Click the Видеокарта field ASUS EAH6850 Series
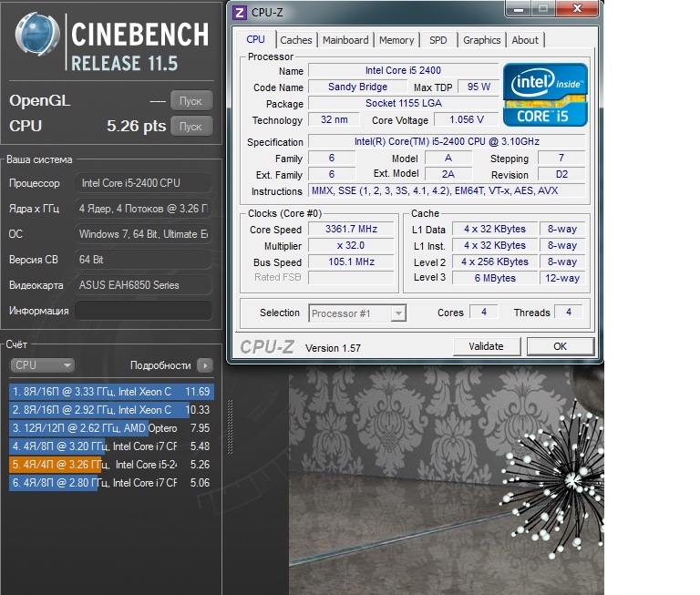The image size is (700, 595). coord(143,285)
